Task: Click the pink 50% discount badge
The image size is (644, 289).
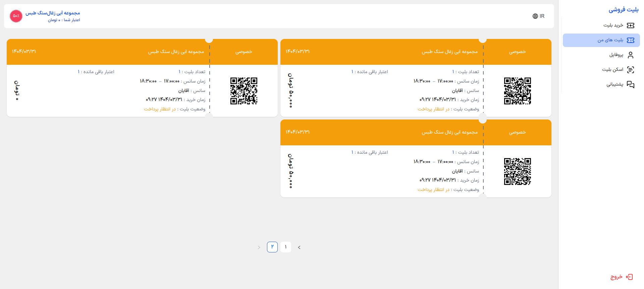Action: (16, 16)
